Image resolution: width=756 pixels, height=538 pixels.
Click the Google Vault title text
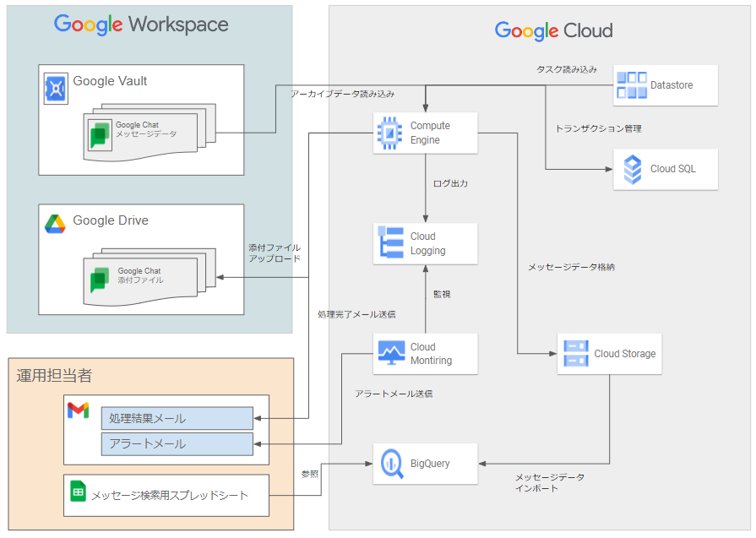click(x=110, y=81)
